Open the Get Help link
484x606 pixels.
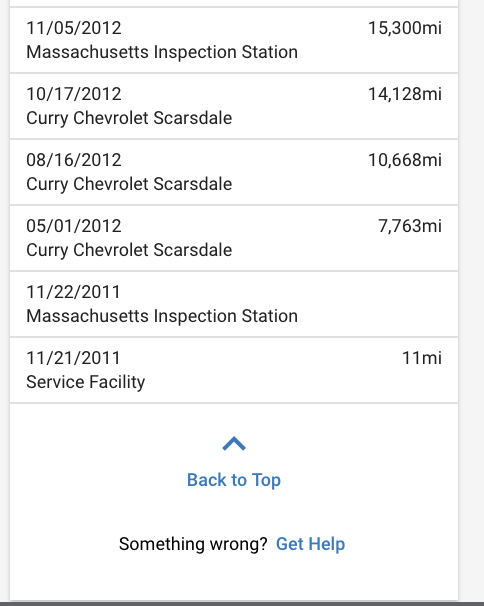(310, 544)
